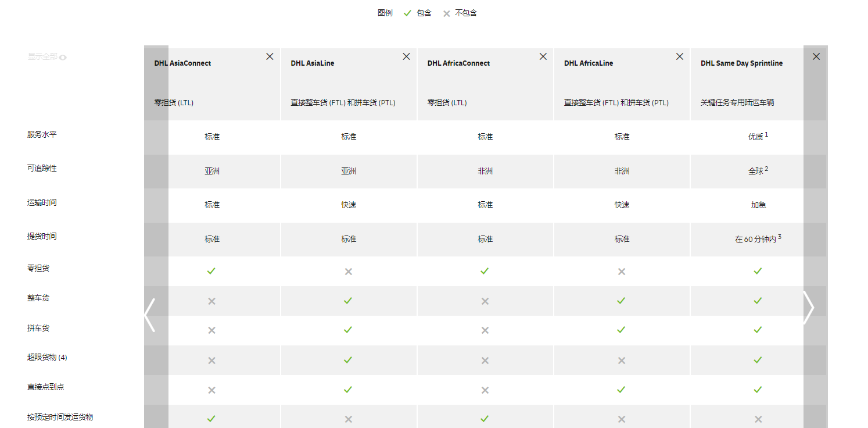868x428 pixels.
Task: Click DHL AfricaLine column title
Action: [589, 63]
